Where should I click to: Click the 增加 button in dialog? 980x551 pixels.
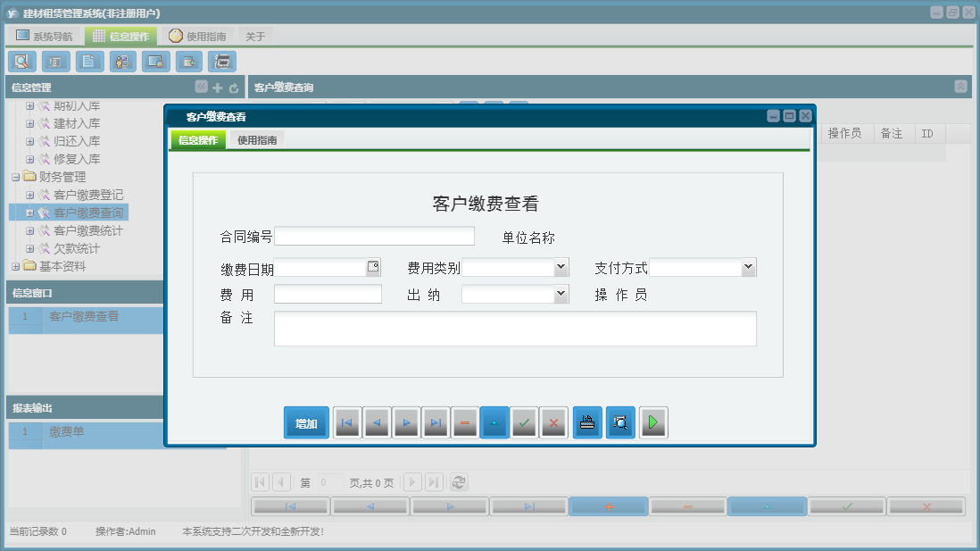(x=306, y=422)
